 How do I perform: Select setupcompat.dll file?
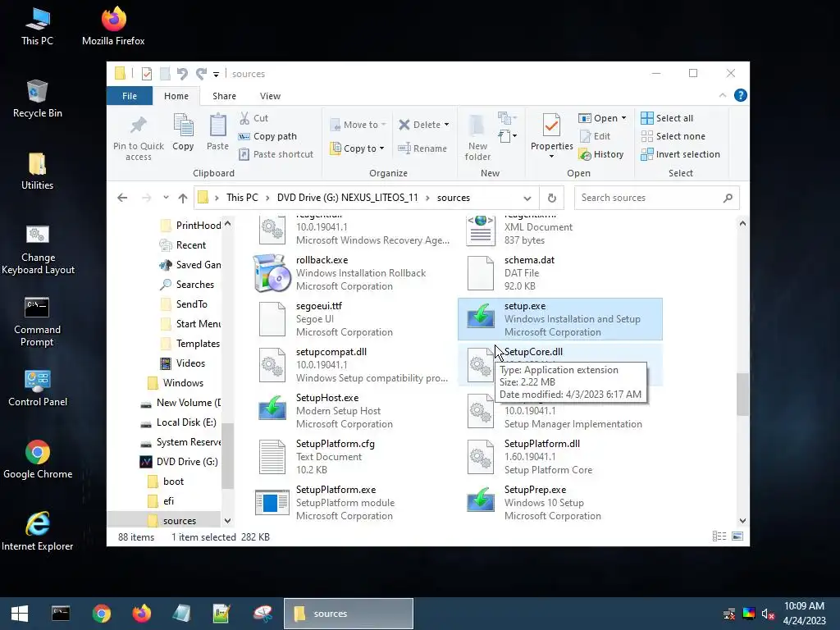[x=351, y=365]
